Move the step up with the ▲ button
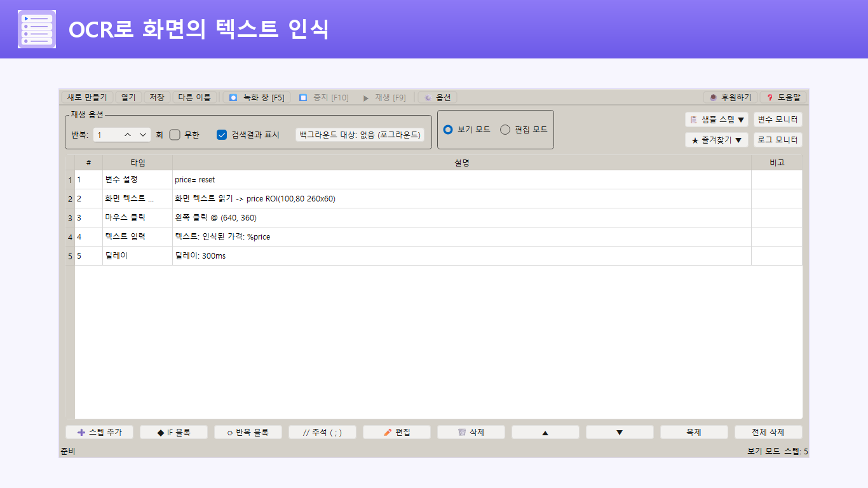The width and height of the screenshot is (868, 488). pyautogui.click(x=545, y=432)
